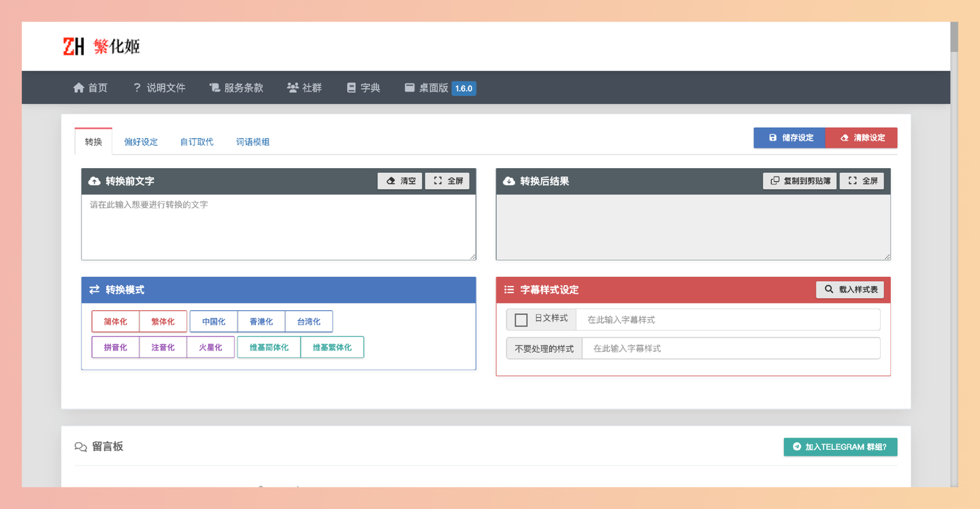Click the 清空 eraser button
The image size is (980, 509).
400,181
